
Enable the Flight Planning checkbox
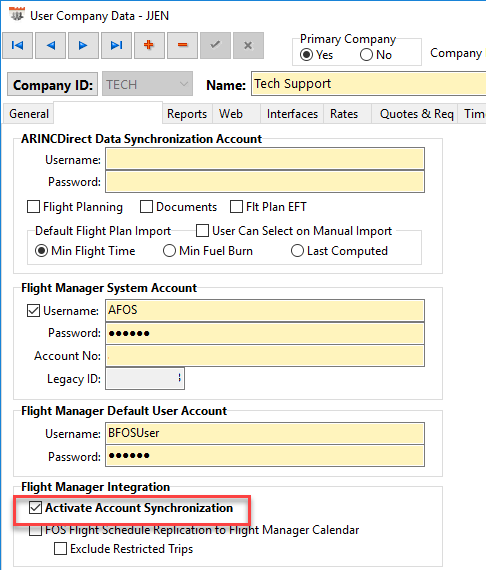pos(33,207)
